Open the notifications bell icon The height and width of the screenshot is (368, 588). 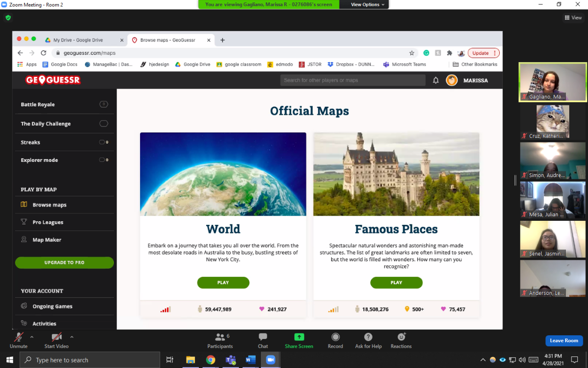[436, 80]
